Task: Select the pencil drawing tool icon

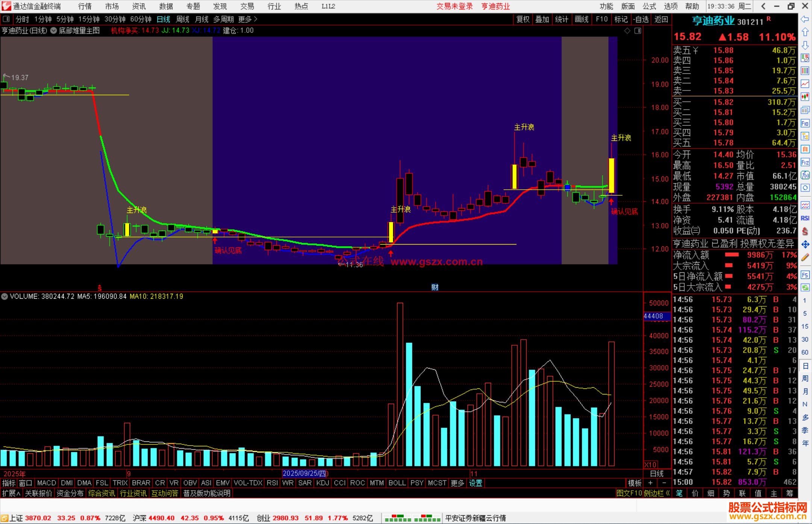Action: (805, 258)
